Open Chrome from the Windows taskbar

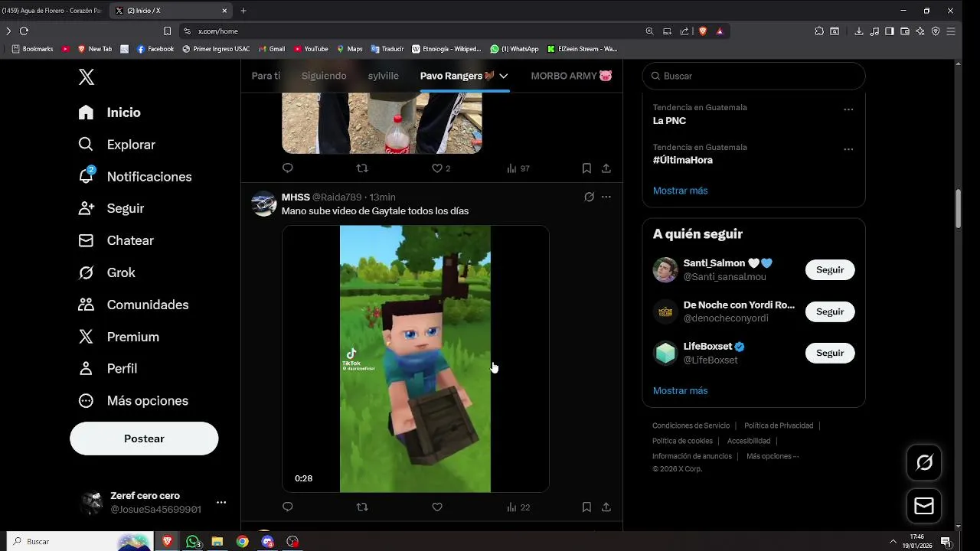point(243,541)
